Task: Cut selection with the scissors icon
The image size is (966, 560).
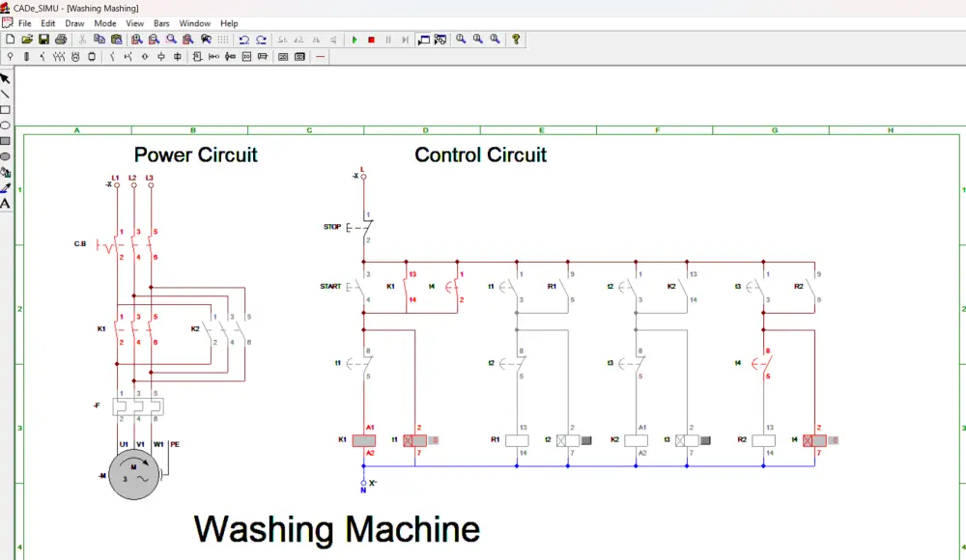Action: [82, 40]
